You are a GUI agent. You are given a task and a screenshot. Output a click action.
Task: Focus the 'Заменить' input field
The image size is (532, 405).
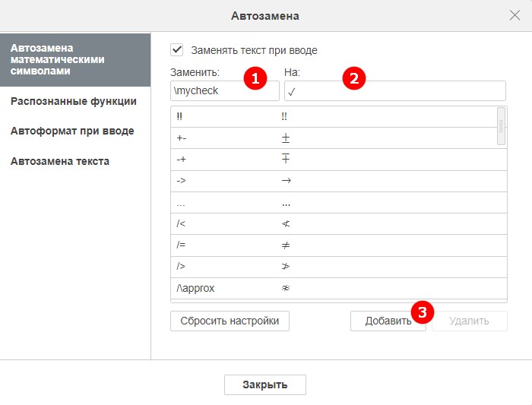[225, 90]
